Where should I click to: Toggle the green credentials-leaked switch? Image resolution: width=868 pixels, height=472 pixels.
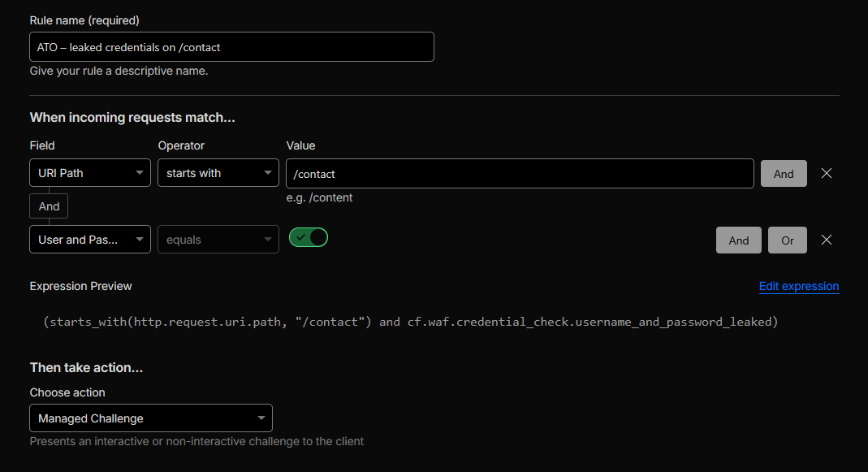(x=309, y=237)
